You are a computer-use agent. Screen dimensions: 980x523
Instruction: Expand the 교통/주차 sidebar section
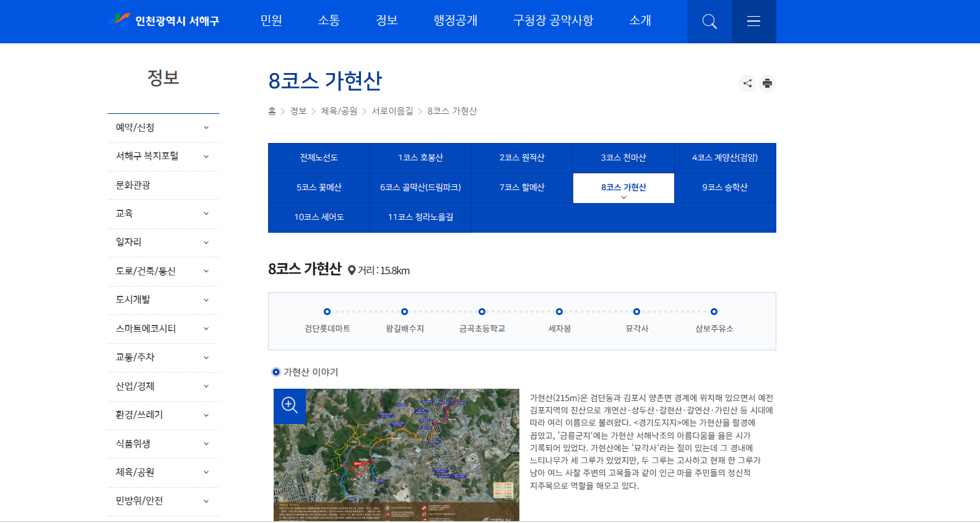tap(163, 358)
